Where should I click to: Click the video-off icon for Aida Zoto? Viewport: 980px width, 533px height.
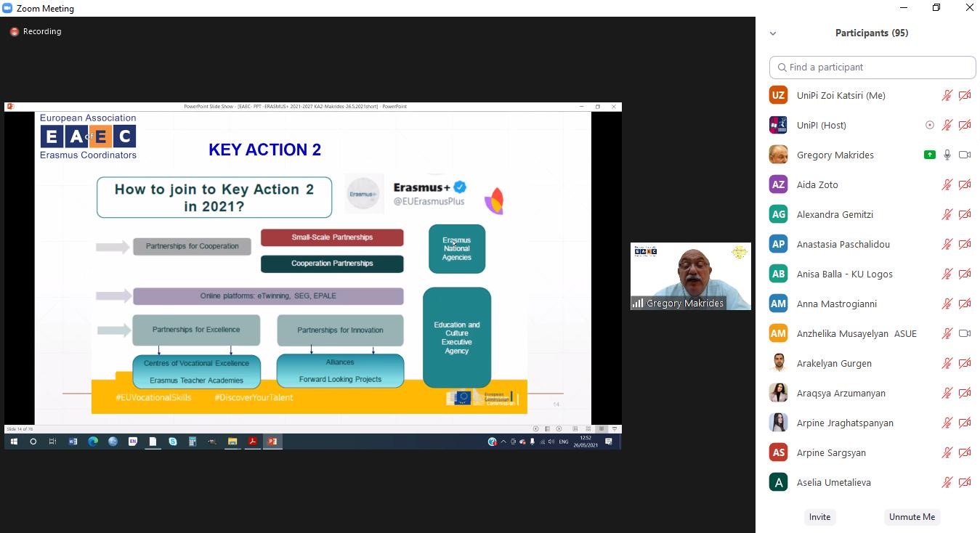click(965, 184)
